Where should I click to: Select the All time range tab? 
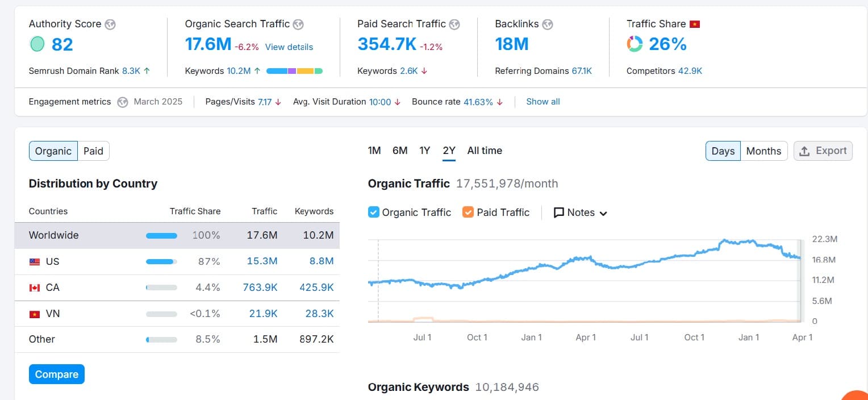[x=485, y=151]
